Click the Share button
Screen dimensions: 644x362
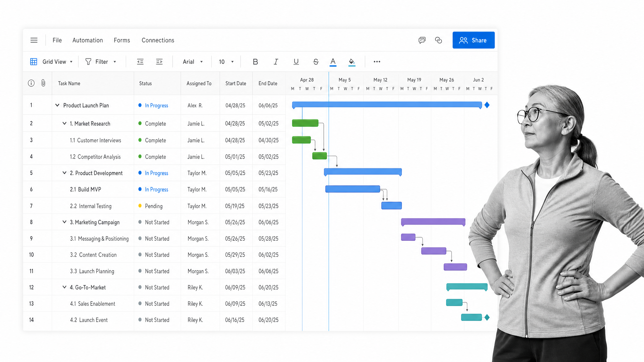pos(474,40)
